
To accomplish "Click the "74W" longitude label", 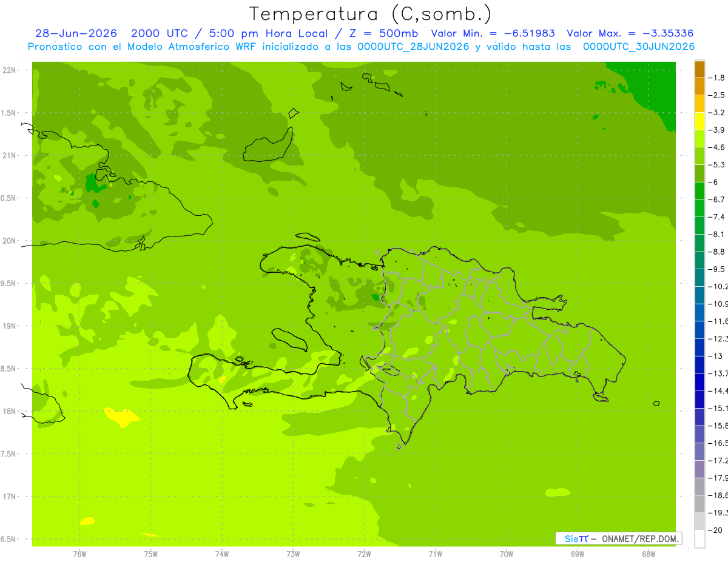I will (x=222, y=554).
